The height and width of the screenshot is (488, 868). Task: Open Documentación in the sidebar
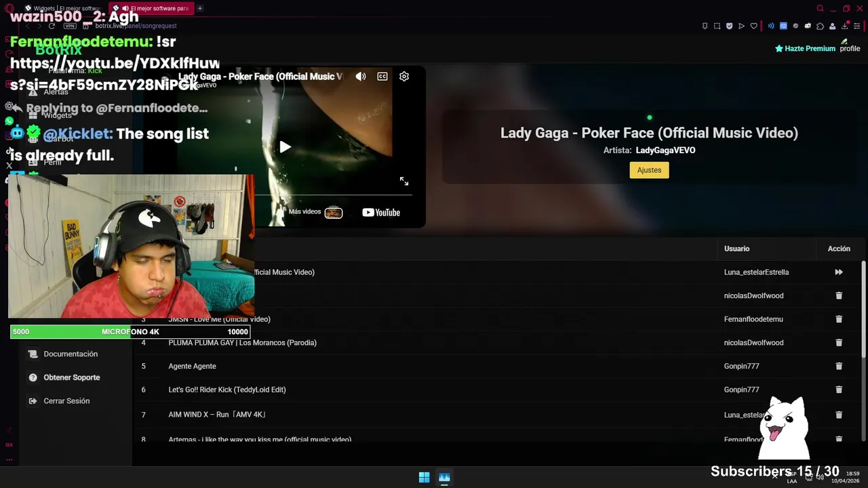point(71,354)
